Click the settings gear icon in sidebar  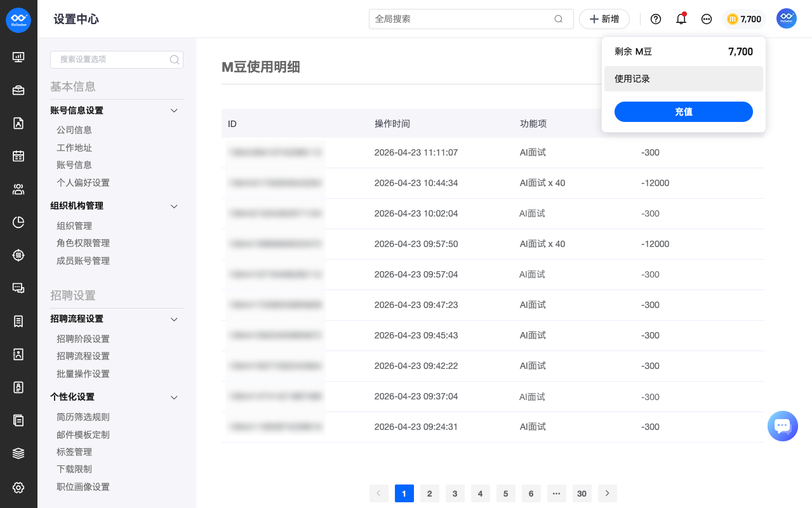pos(18,488)
